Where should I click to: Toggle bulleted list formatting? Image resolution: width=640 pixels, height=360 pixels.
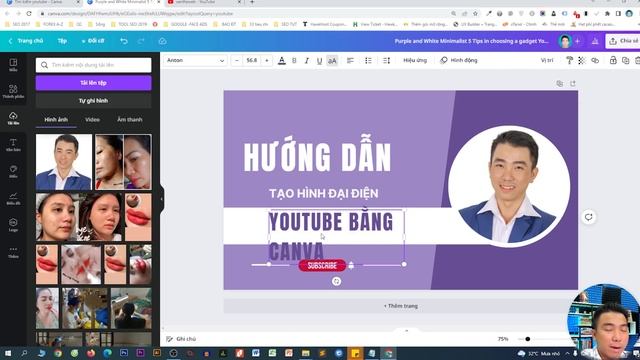pos(368,60)
